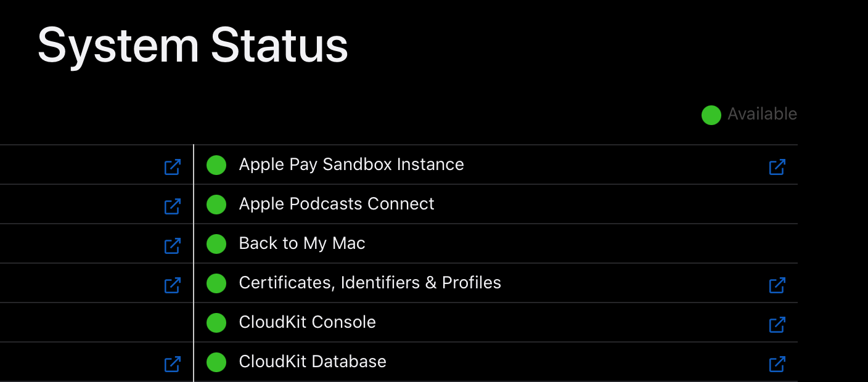Click external link icon left of Apple Podcasts Connect
This screenshot has height=382, width=868.
(x=172, y=206)
